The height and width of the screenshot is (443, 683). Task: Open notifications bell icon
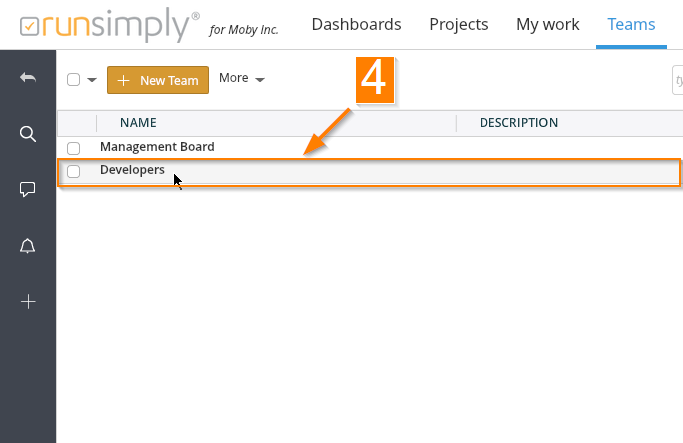coord(28,246)
